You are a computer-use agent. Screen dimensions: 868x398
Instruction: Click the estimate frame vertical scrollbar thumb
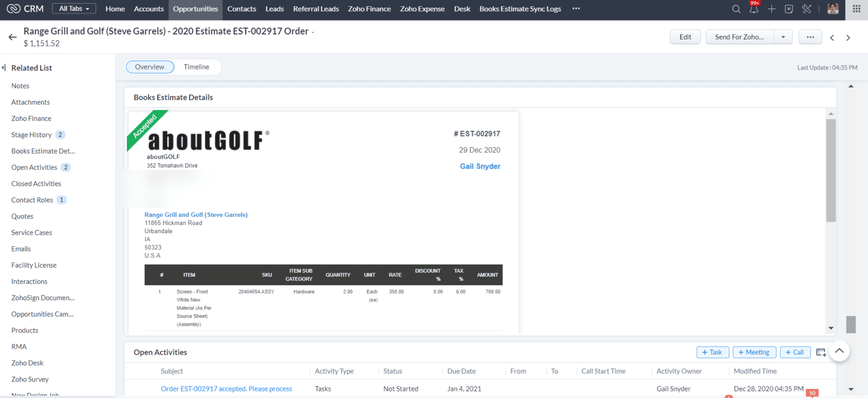pyautogui.click(x=831, y=170)
